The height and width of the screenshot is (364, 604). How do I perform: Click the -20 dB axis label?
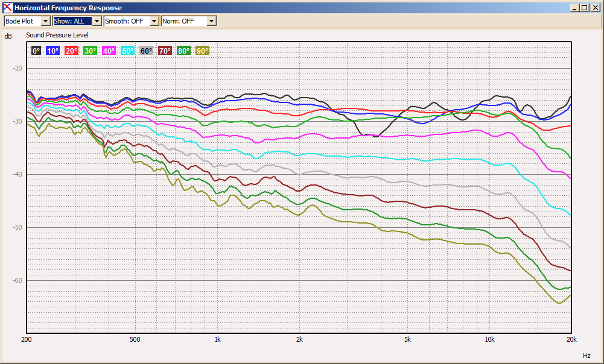pyautogui.click(x=17, y=69)
